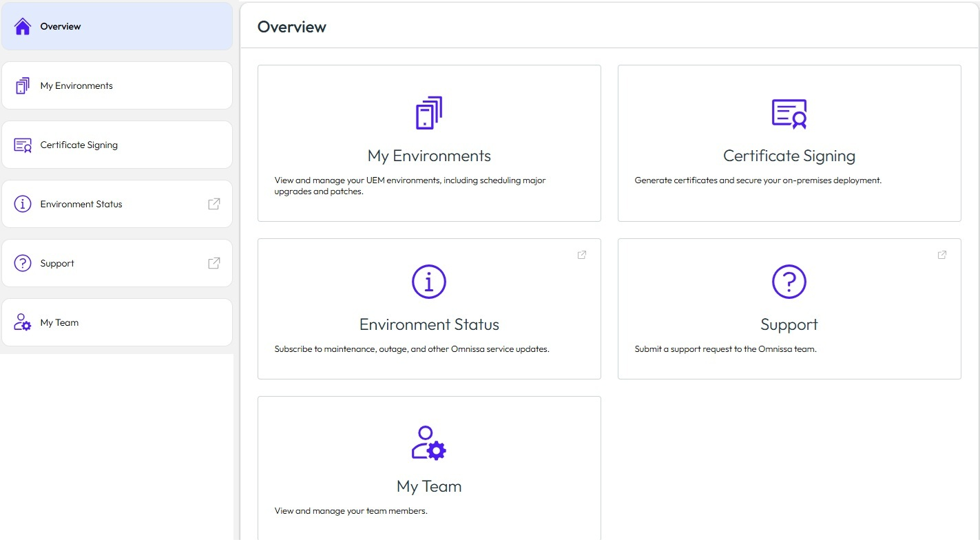Open the Environment Status card title
This screenshot has height=542, width=980.
[429, 324]
